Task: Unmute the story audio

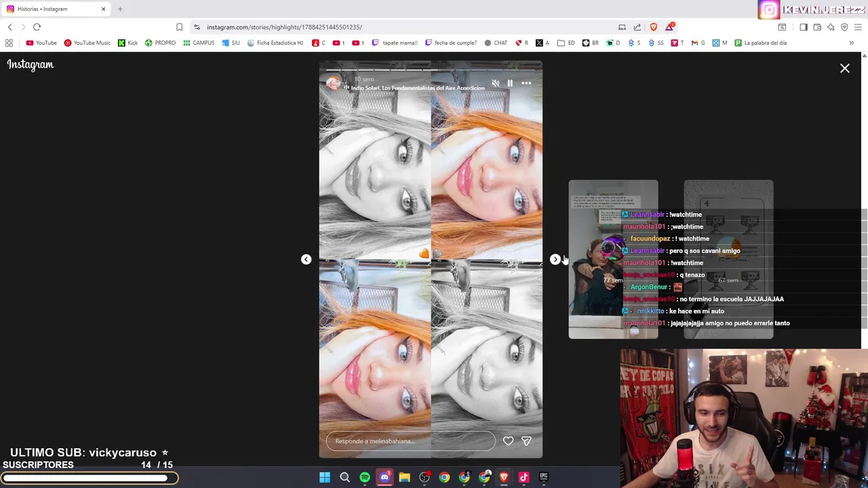Action: (496, 83)
